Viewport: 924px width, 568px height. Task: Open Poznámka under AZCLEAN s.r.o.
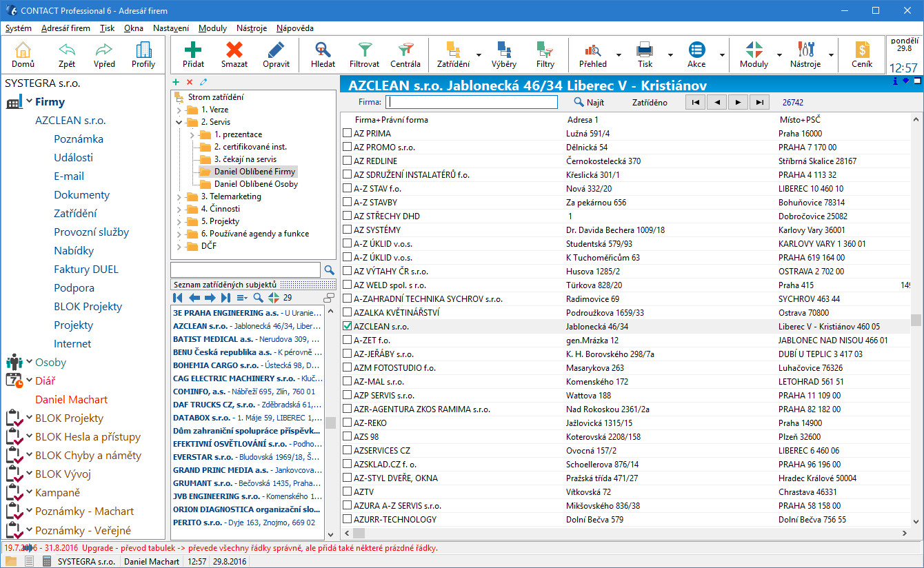pyautogui.click(x=79, y=139)
